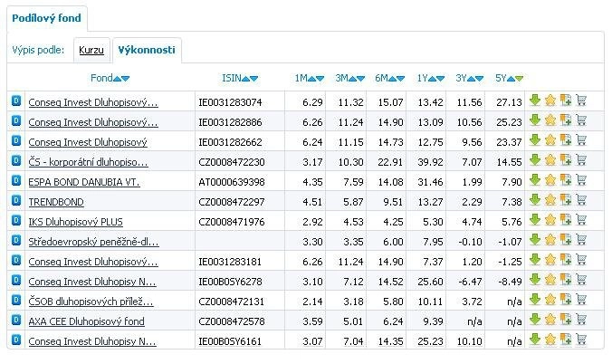This screenshot has width=612, height=364.
Task: Click add-document icon for AXA CEE Dluhopisový fond
Action: tap(566, 320)
